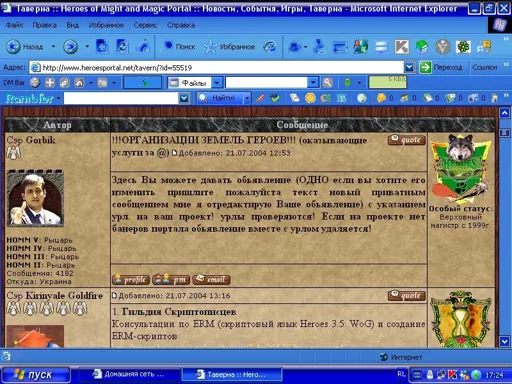Expand the DM Bar search field dropdown

pyautogui.click(x=313, y=82)
